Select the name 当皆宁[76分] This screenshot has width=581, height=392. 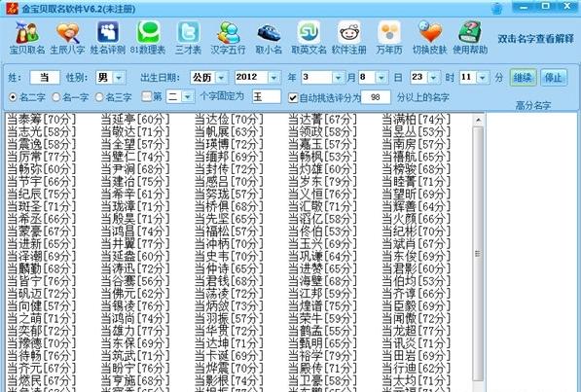(x=42, y=281)
